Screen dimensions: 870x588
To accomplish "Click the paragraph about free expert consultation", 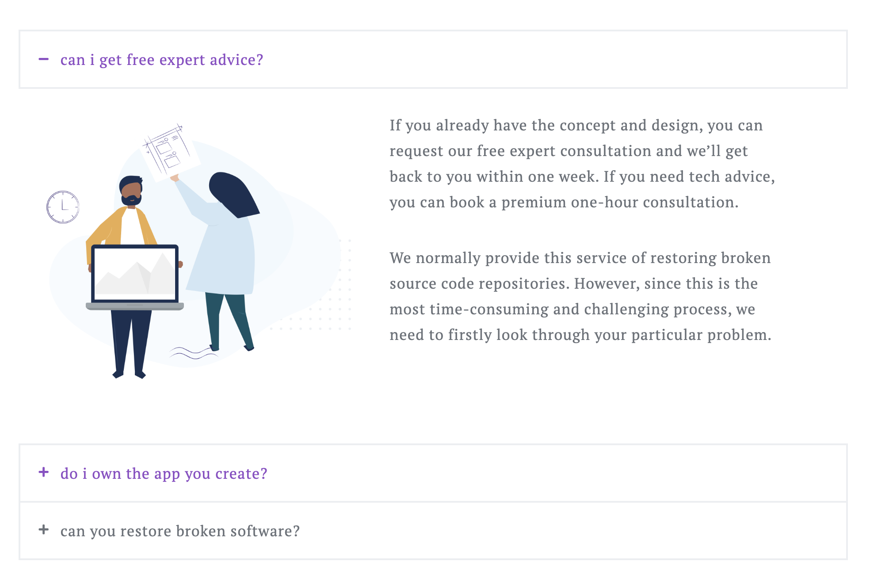I will click(582, 164).
